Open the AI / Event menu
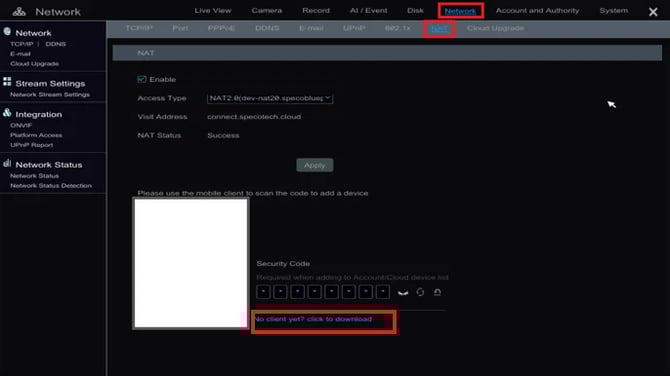This screenshot has height=376, width=670. [368, 10]
